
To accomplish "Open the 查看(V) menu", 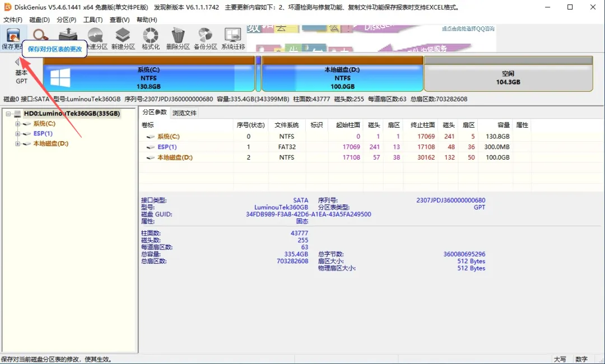I will point(119,20).
